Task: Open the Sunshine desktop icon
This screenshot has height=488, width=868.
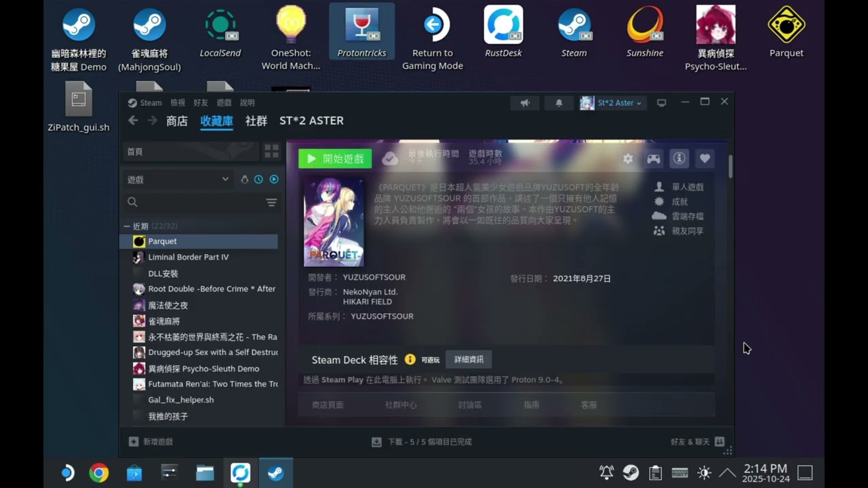Action: (644, 33)
